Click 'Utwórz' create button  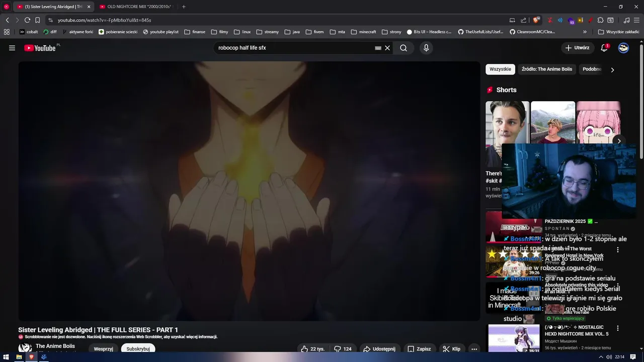(x=577, y=48)
